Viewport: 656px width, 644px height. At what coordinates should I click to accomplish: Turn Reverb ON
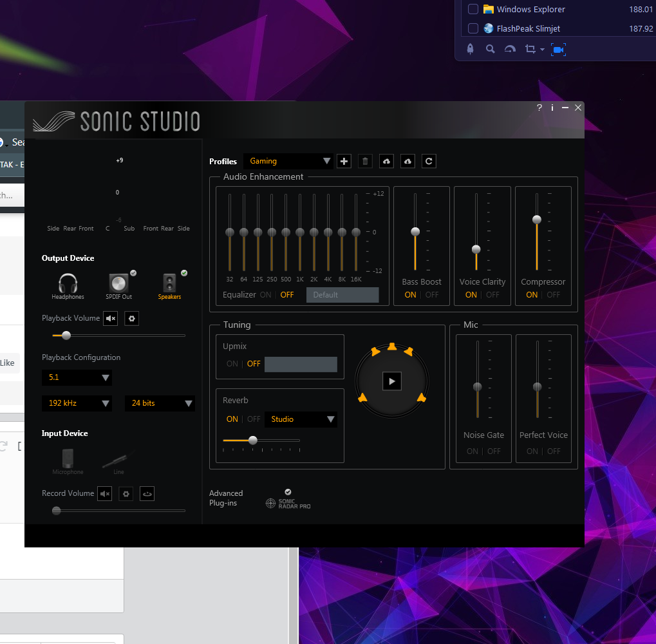[x=232, y=419]
